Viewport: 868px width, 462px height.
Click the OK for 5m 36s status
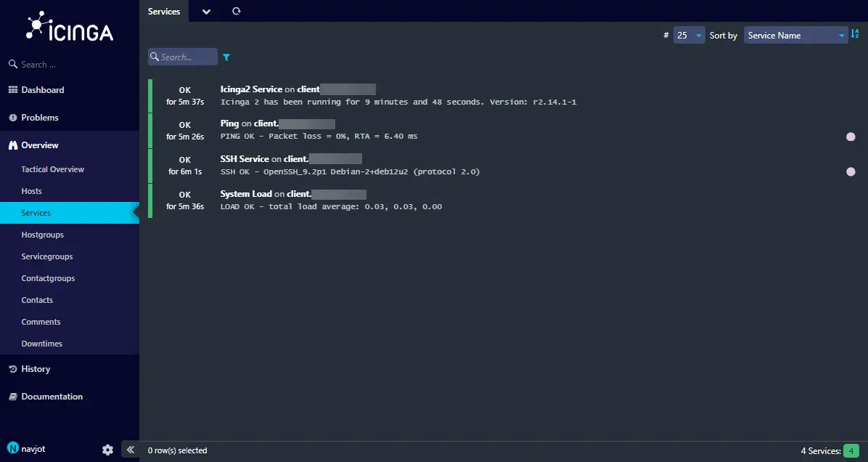(185, 200)
